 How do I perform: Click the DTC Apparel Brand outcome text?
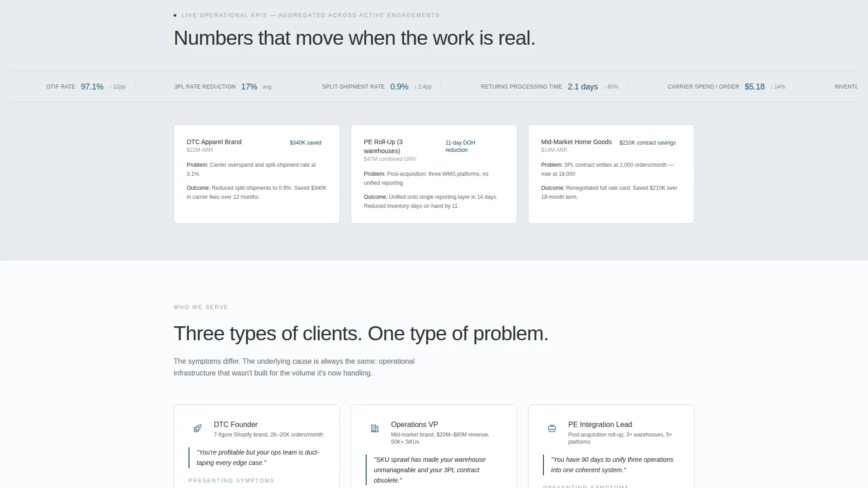(x=256, y=192)
